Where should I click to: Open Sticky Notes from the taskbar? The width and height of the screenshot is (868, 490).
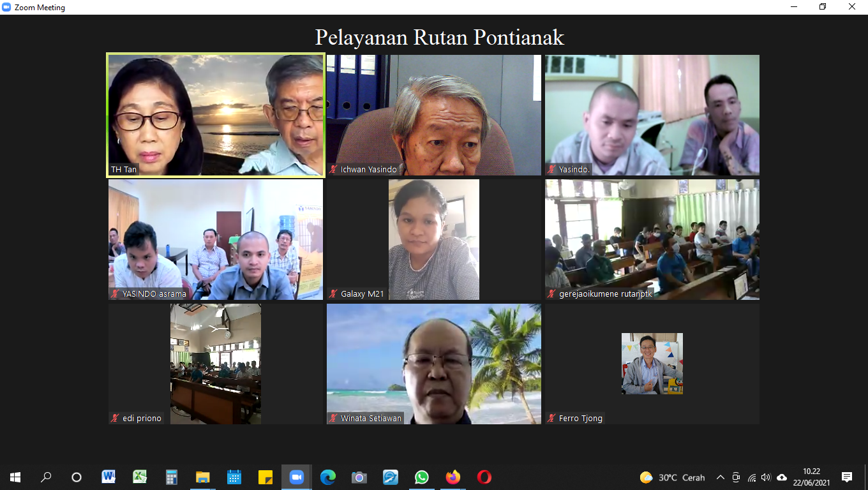pyautogui.click(x=265, y=477)
